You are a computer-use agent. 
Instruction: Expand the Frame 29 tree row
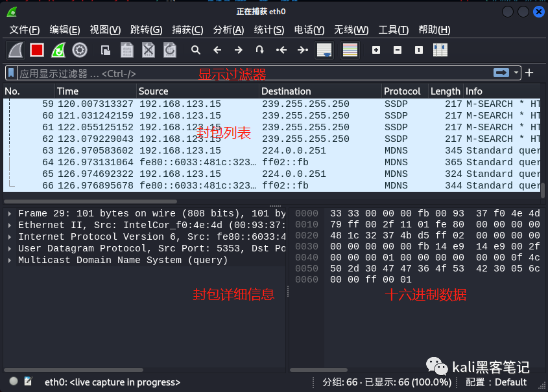point(10,213)
